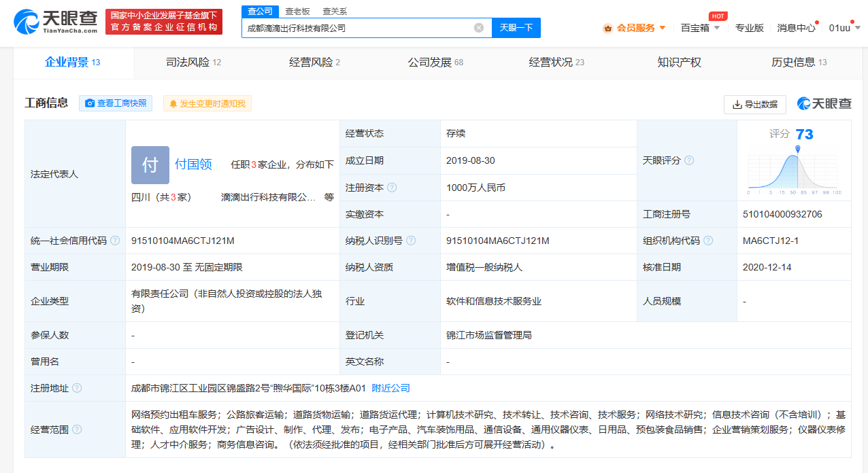
Task: Select the approval date 2020-12-14
Action: point(767,267)
